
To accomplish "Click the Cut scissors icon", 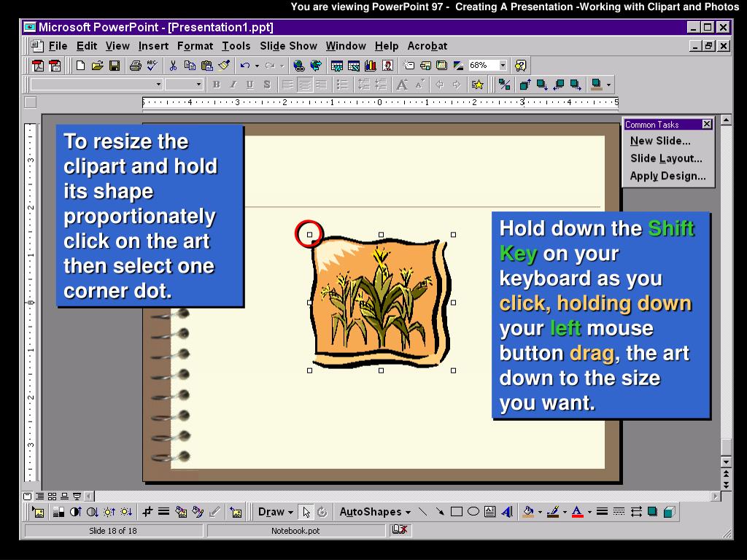I will coord(173,66).
